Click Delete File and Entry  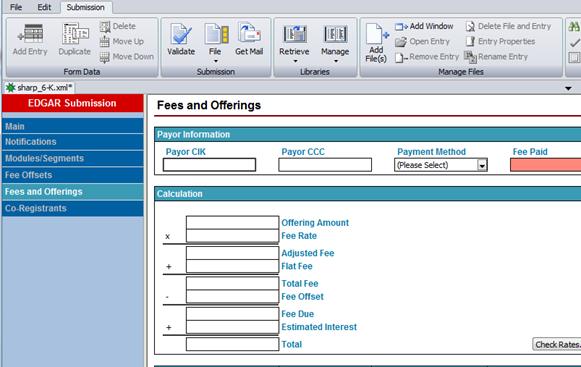(508, 26)
